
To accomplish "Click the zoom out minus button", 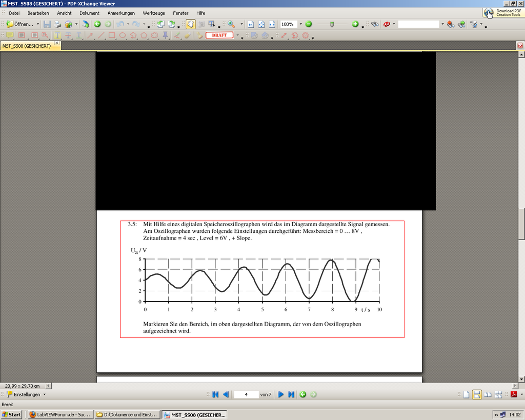I will pos(309,24).
